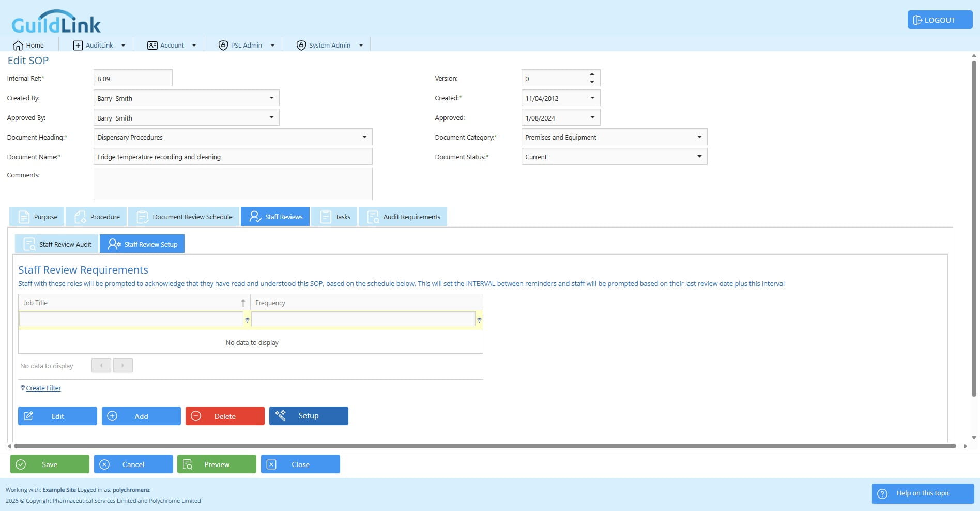Viewport: 980px width, 511px height.
Task: Click the Frequency column filter icon
Action: coord(479,320)
